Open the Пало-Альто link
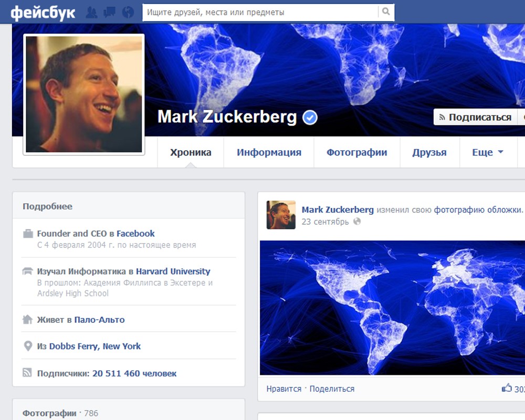Viewport: 525px width, 420px height. coord(99,320)
